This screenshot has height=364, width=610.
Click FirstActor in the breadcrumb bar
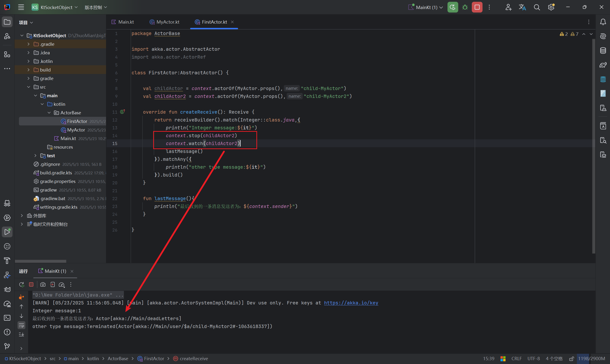click(151, 359)
